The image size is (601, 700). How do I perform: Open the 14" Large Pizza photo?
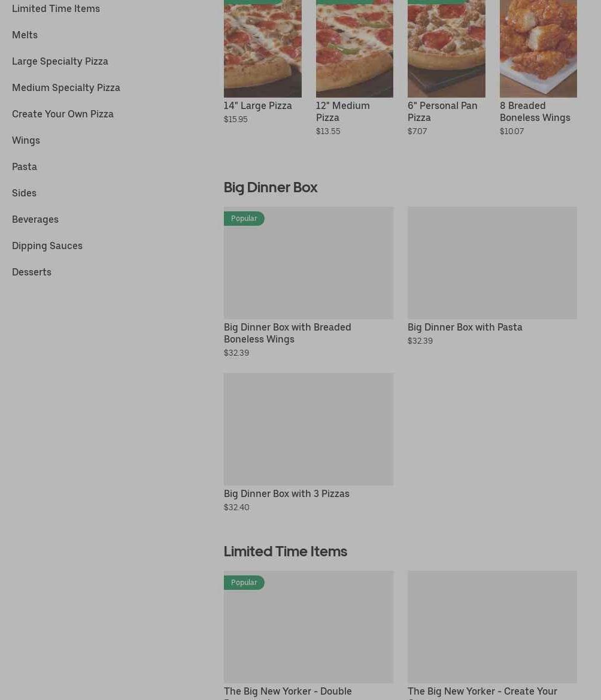tap(262, 49)
